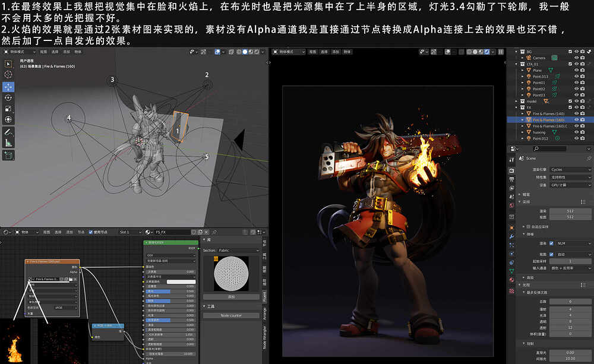
Task: Open 添加 menu in left viewport header
Action: (67, 52)
